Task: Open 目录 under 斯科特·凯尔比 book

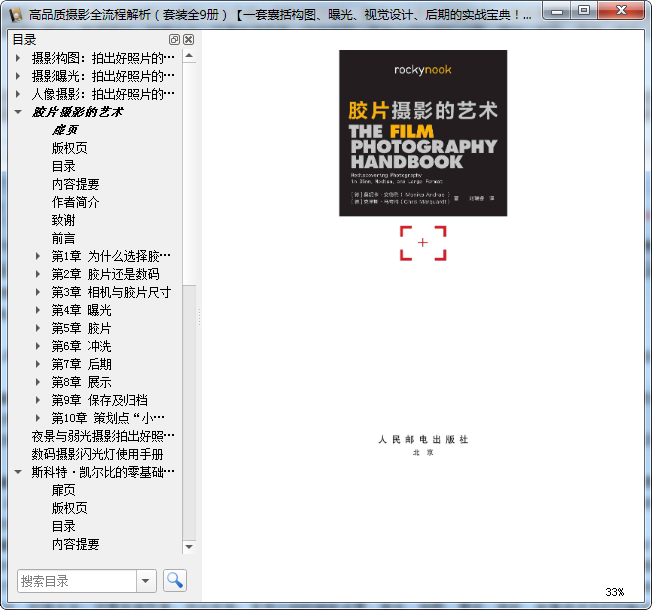Action: pyautogui.click(x=63, y=526)
